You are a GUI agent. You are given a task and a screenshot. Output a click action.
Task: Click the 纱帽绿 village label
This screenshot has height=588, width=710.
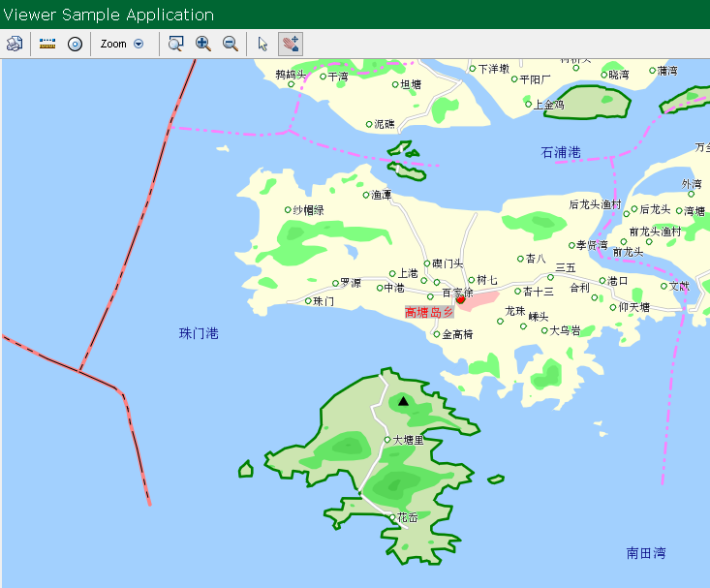(308, 210)
